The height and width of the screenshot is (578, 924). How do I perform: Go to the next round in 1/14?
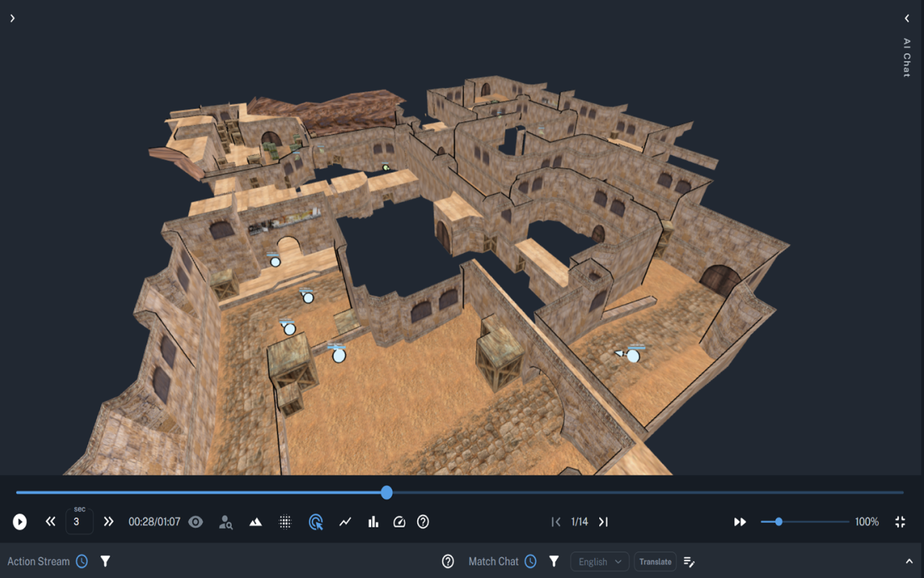[x=603, y=522]
